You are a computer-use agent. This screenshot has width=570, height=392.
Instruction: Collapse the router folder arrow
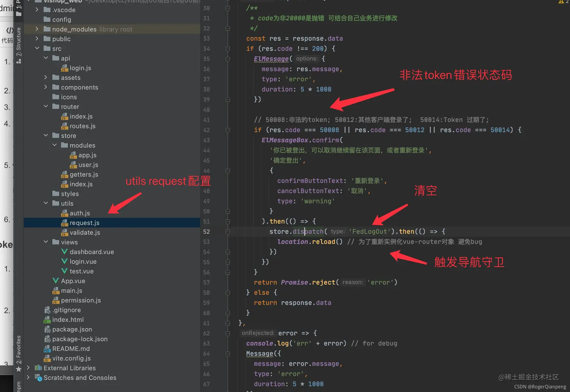pos(46,107)
